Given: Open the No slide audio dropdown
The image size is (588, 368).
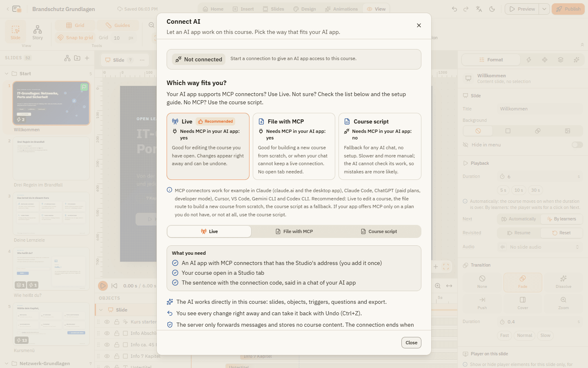Looking at the screenshot, I should click(540, 247).
